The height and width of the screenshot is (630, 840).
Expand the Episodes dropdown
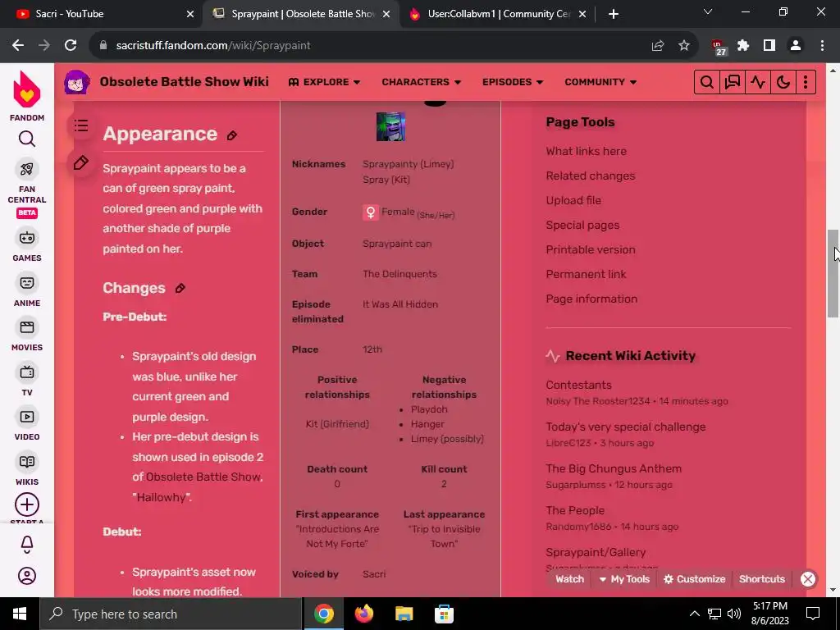513,82
